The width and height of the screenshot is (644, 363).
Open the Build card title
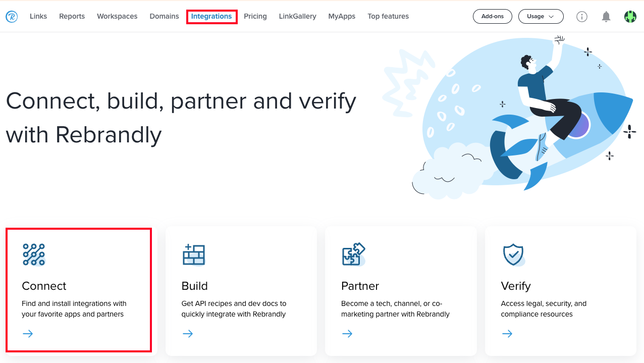195,286
